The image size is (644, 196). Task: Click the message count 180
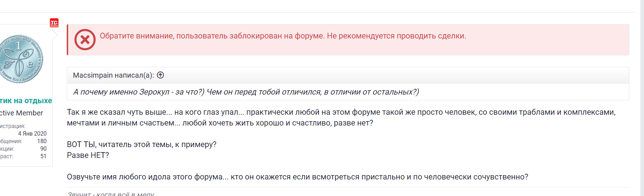pos(42,141)
